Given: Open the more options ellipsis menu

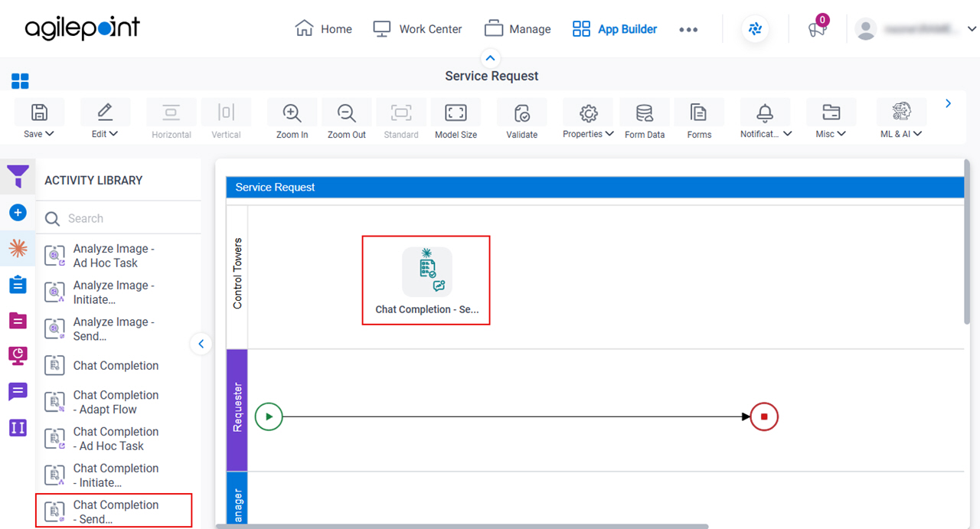Looking at the screenshot, I should pos(688,30).
